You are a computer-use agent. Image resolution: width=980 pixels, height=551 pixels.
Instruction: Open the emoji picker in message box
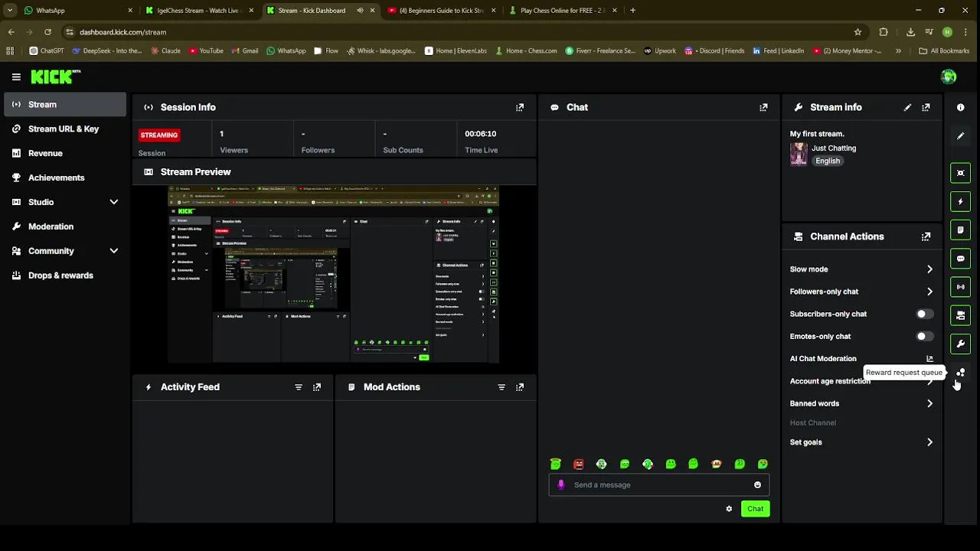tap(757, 484)
